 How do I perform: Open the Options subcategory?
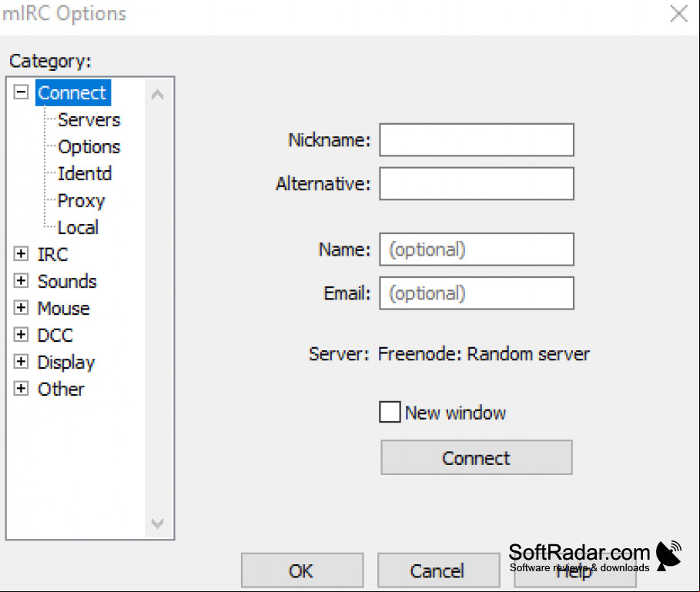point(89,147)
